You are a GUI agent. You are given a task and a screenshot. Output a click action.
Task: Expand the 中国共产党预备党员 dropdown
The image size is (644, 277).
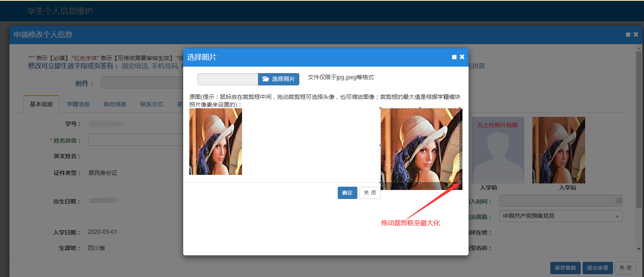click(561, 216)
